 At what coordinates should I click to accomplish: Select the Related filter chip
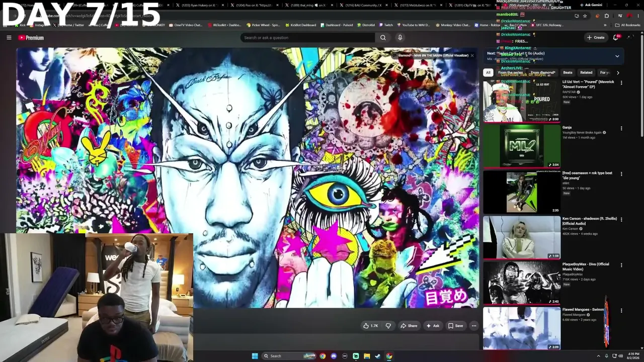(x=586, y=72)
